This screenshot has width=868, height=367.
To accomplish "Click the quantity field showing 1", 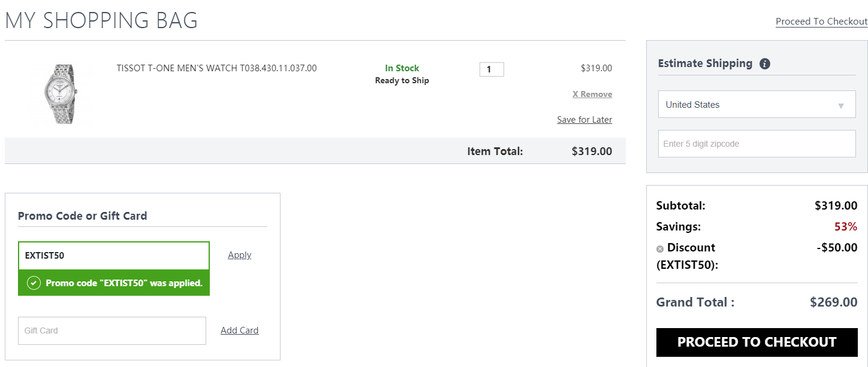I will [x=492, y=69].
